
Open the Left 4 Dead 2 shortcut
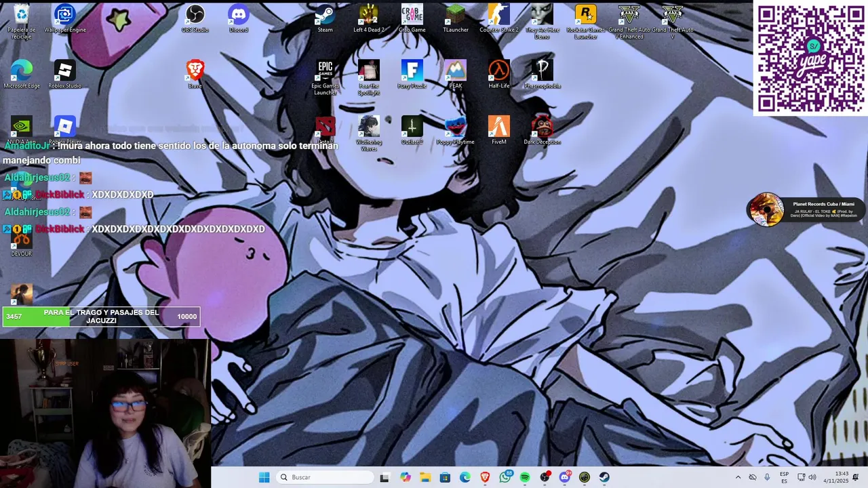click(x=369, y=19)
